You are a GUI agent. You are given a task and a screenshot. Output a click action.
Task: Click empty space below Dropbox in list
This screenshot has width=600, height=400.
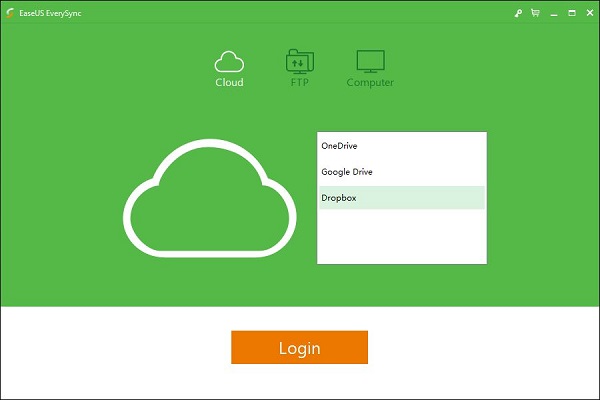[401, 236]
